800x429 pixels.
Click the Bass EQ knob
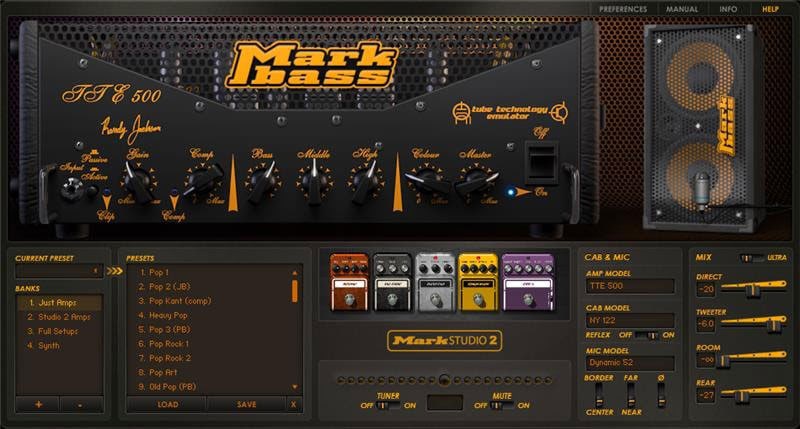[262, 182]
